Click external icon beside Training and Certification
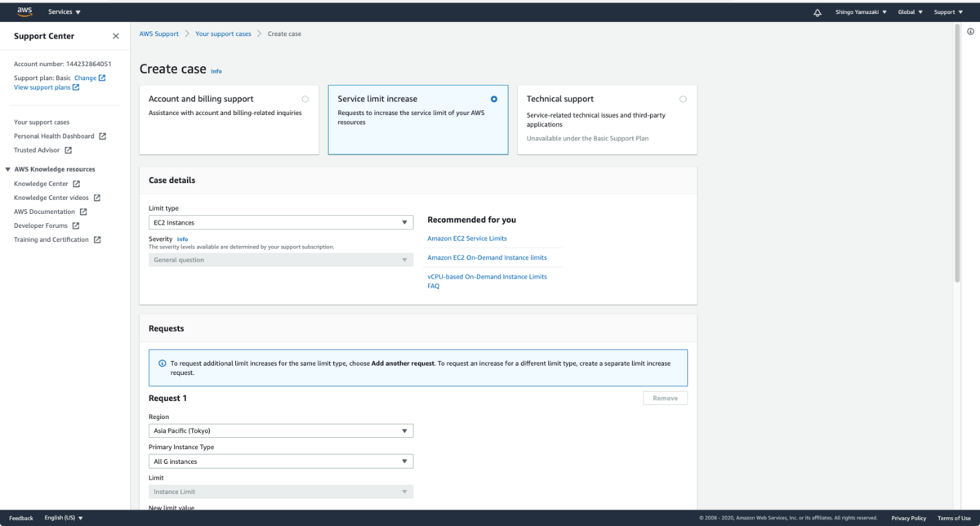The width and height of the screenshot is (980, 526). [x=96, y=239]
